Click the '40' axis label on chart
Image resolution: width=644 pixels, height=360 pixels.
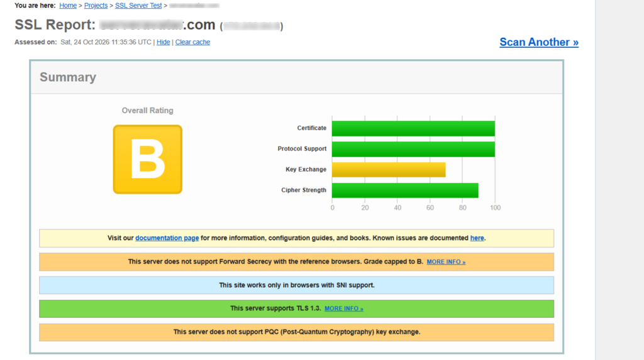tap(397, 208)
